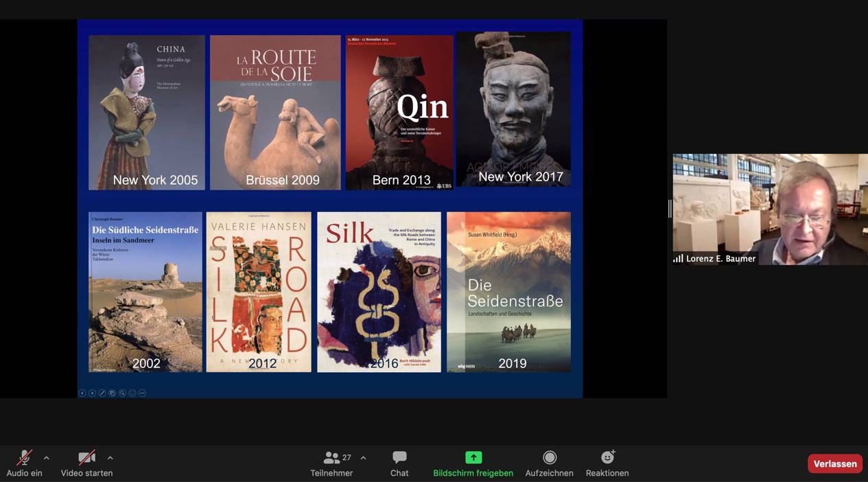Viewport: 868px width, 482px height.
Task: Click the 'Susan Whitfield (Hrsg.)' text
Action: pos(492,234)
